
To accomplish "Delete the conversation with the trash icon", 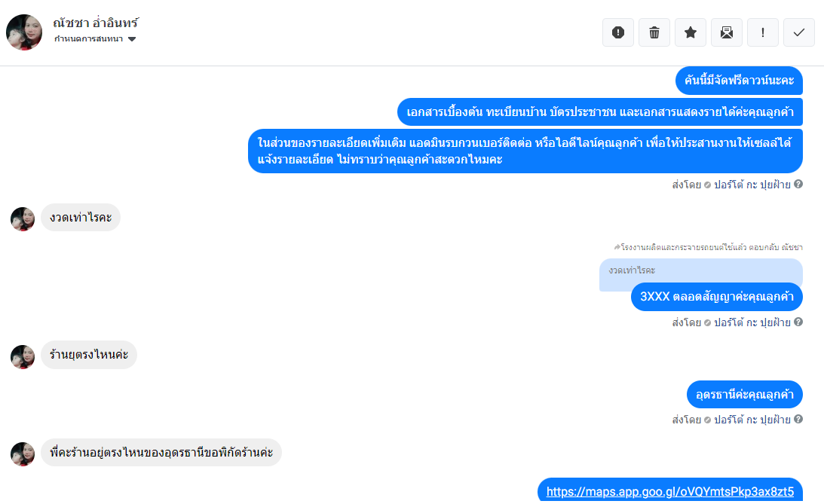I will (x=654, y=32).
